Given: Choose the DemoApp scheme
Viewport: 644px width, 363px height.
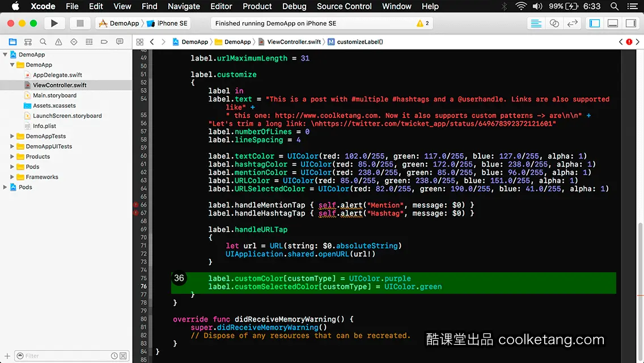Looking at the screenshot, I should pyautogui.click(x=120, y=23).
